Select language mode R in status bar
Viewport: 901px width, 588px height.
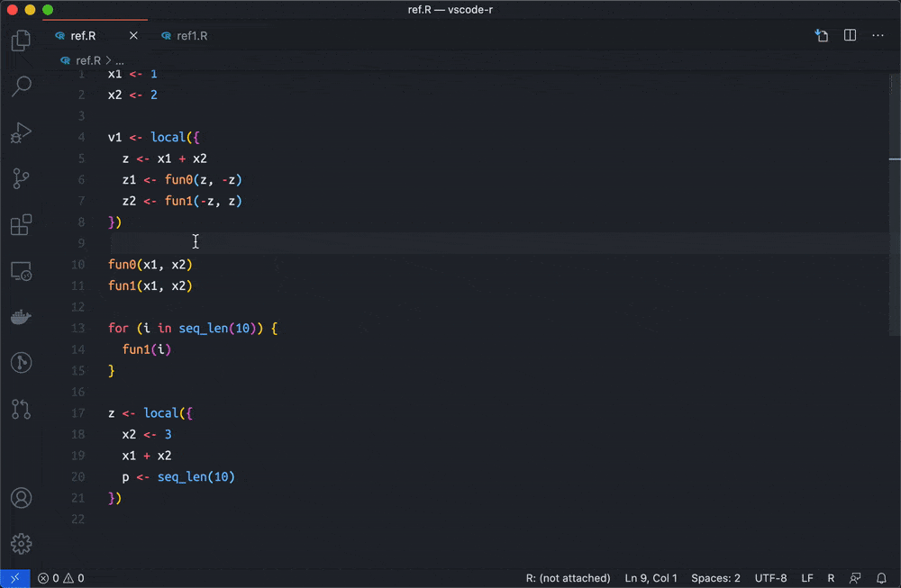[x=831, y=578]
